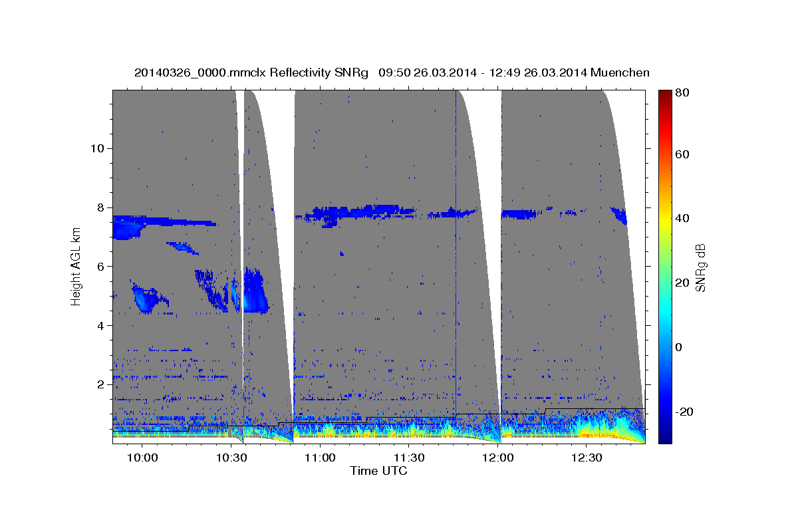798x532 pixels.
Task: Click the colorbar value 40
Action: point(682,218)
